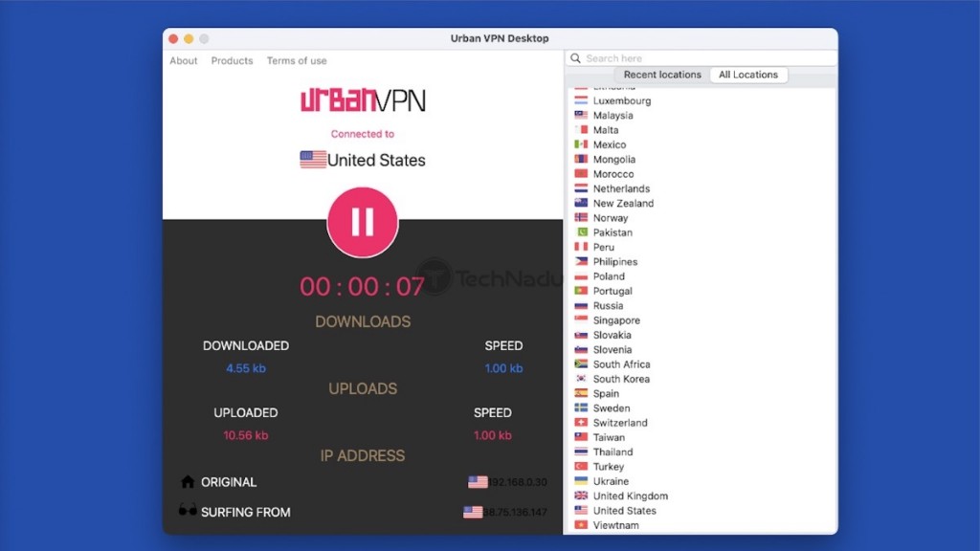The width and height of the screenshot is (980, 551).
Task: Click the uploaded amount 10.56 kb
Action: pos(246,435)
